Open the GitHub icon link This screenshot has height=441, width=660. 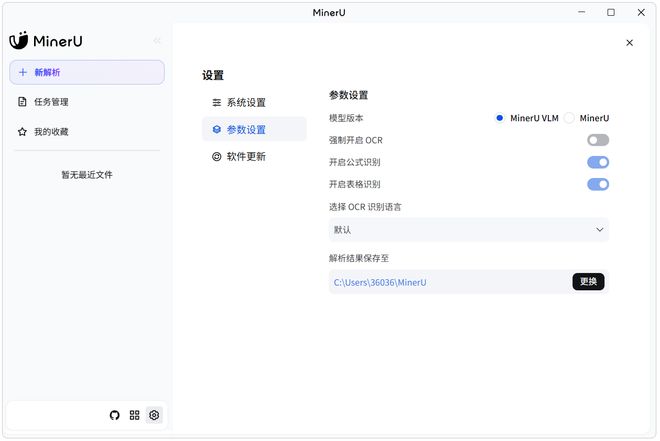click(114, 415)
